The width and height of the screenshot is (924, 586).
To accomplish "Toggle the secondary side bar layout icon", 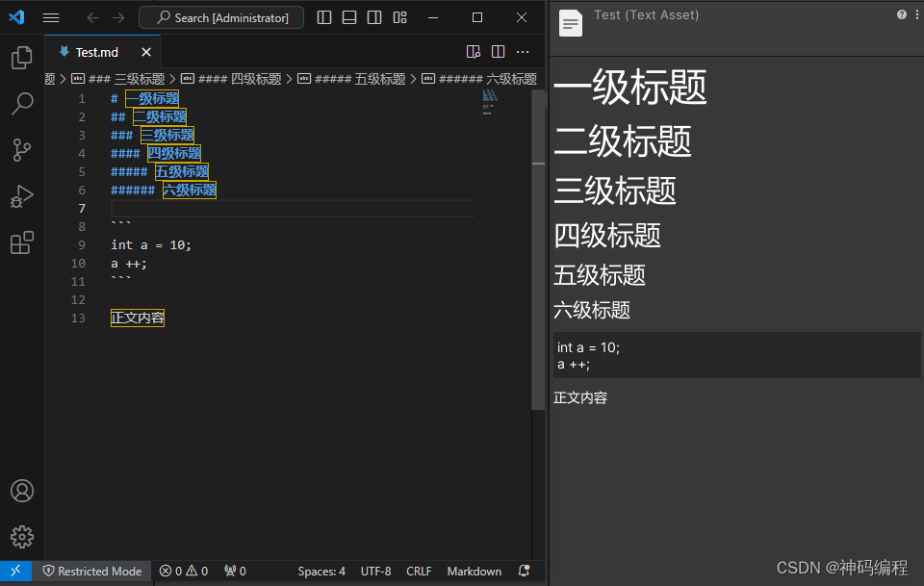I will [x=374, y=17].
